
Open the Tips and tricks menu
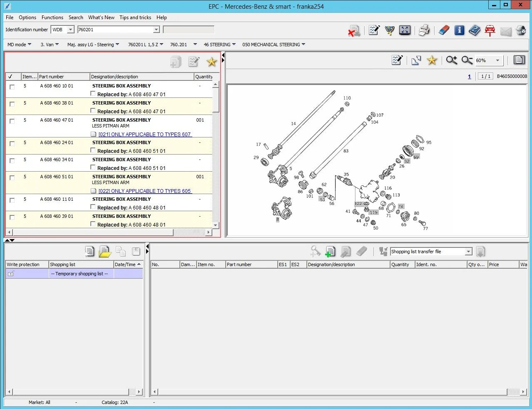(x=135, y=17)
